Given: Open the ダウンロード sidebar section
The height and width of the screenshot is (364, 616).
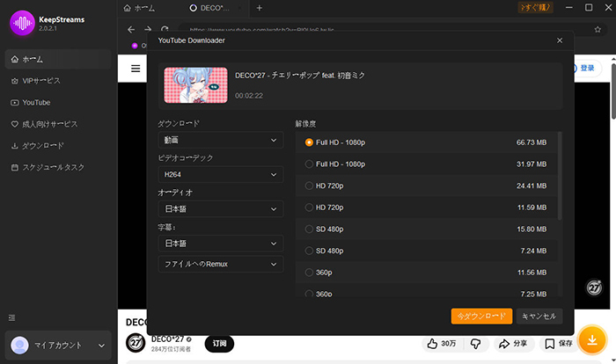Looking at the screenshot, I should click(58, 146).
